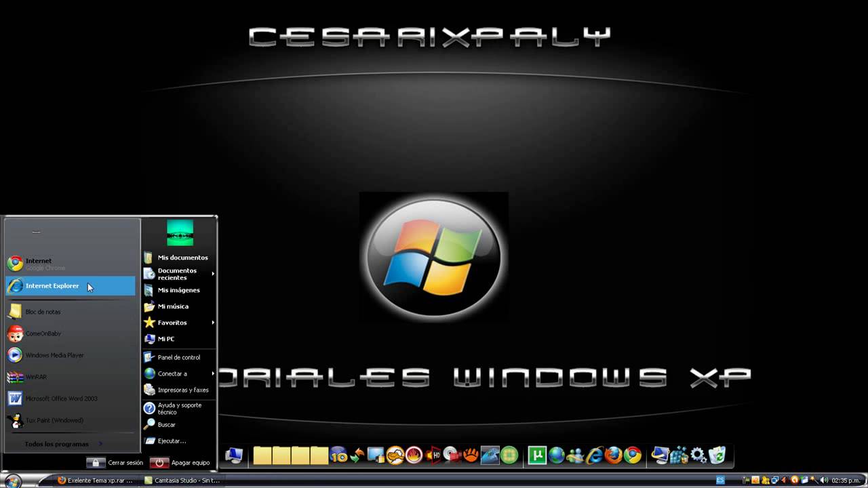The image size is (868, 488).
Task: Open Panel de control
Action: click(179, 357)
